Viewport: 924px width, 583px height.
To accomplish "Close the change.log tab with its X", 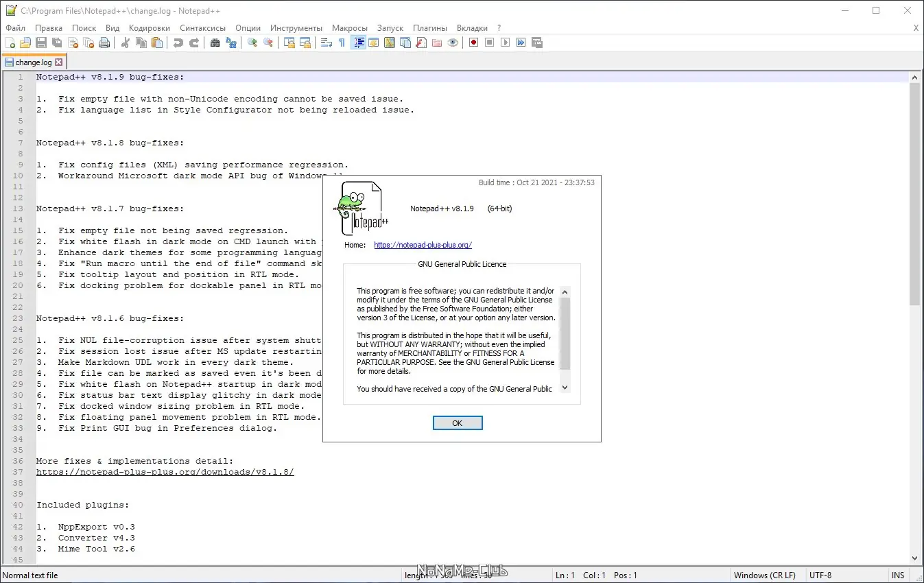I will tap(58, 62).
